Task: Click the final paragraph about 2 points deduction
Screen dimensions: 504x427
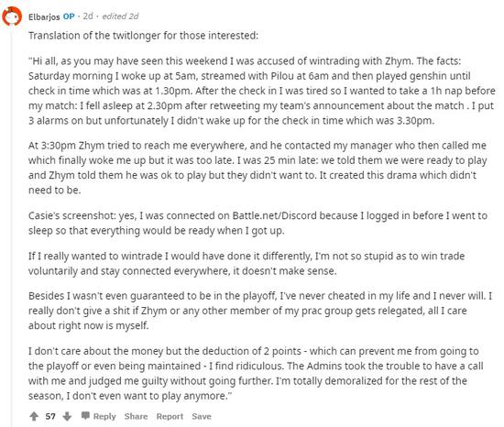Action: click(x=256, y=373)
